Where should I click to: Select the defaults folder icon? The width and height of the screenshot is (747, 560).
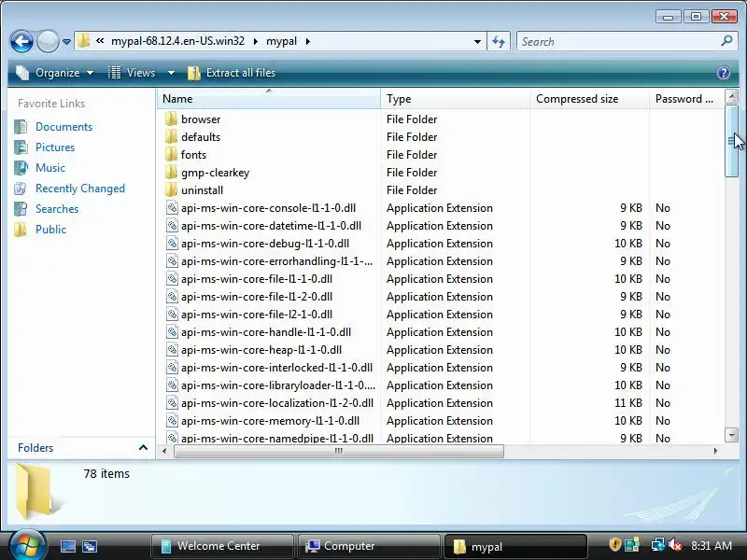pyautogui.click(x=171, y=137)
